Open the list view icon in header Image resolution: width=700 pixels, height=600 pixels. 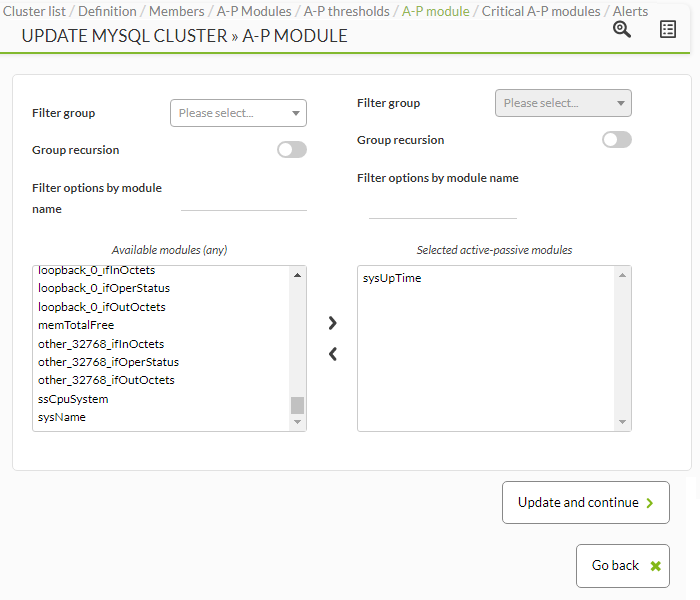667,29
